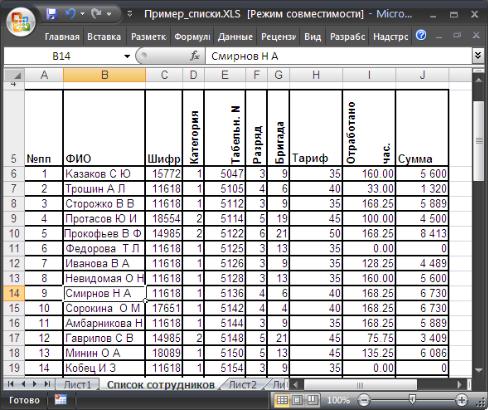488x410 pixels.
Task: Select cell Гаврилов С В
Action: (104, 338)
